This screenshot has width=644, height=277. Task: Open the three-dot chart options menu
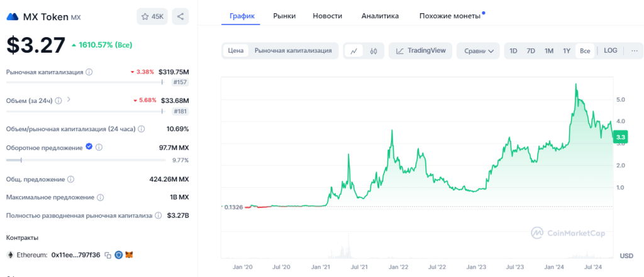[635, 51]
